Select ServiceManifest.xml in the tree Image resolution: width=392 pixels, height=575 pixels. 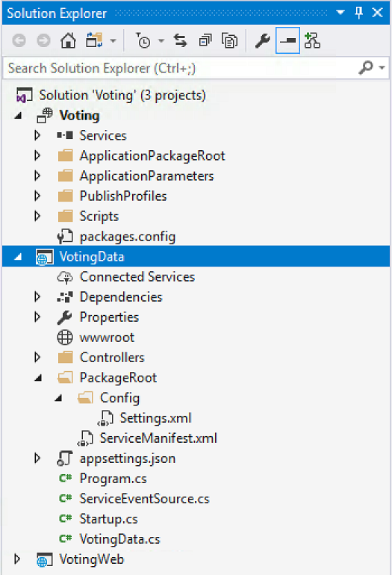pyautogui.click(x=158, y=438)
